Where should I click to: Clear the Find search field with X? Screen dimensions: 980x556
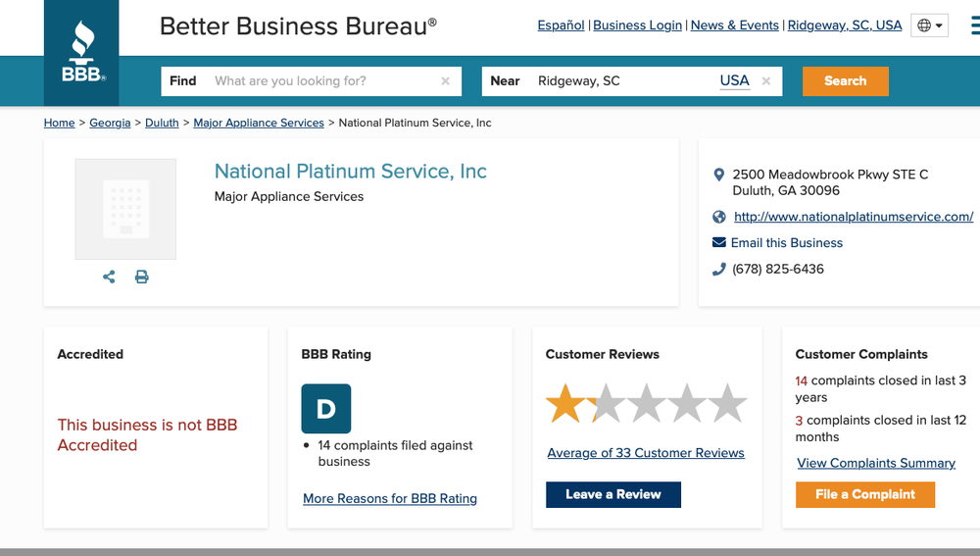(x=445, y=81)
